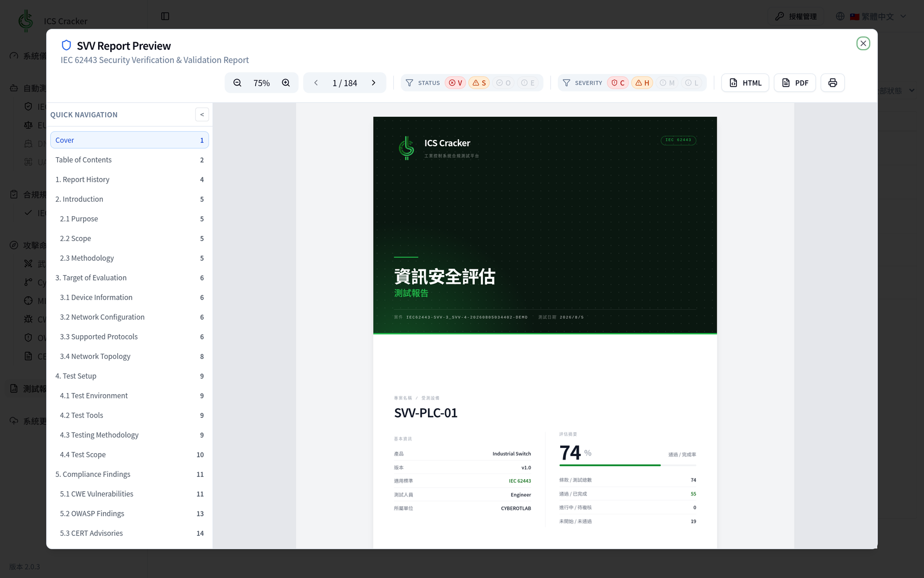924x578 pixels.
Task: Select 4.2 Test Tools
Action: [x=129, y=415]
